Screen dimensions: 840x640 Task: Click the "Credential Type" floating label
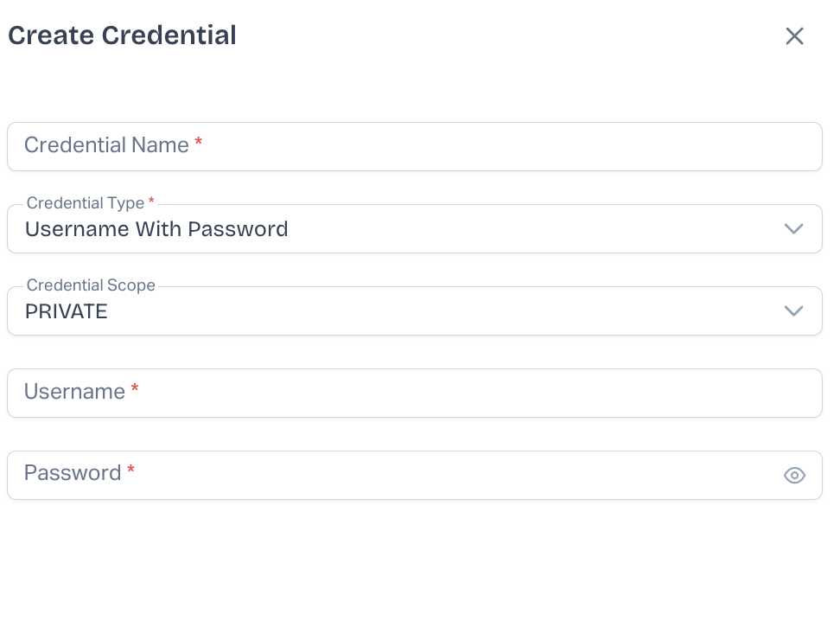tap(85, 203)
